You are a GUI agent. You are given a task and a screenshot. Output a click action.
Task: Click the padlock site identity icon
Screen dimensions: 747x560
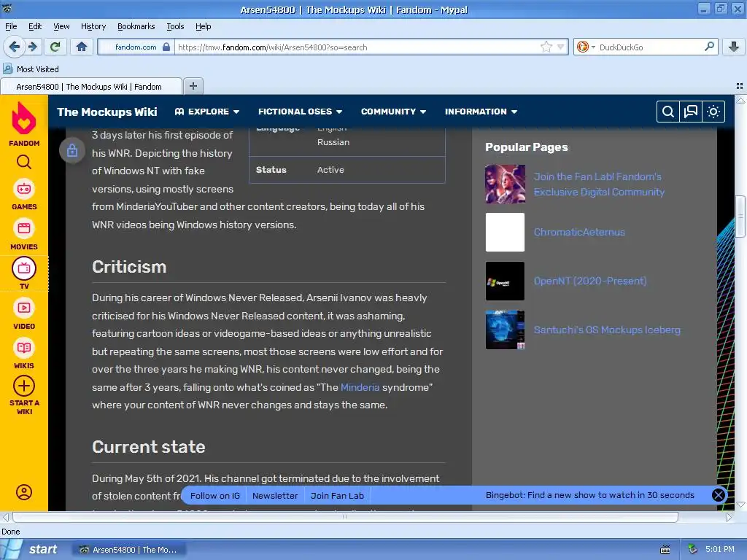pos(166,47)
